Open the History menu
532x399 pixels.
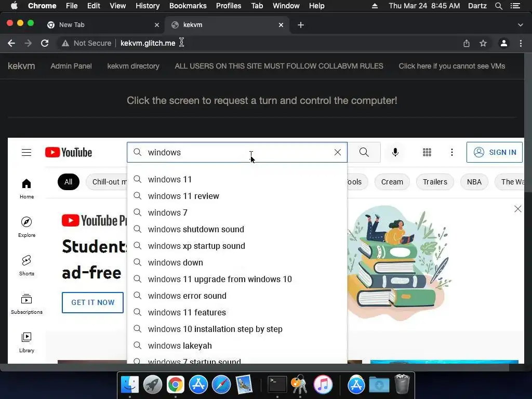[x=148, y=6]
